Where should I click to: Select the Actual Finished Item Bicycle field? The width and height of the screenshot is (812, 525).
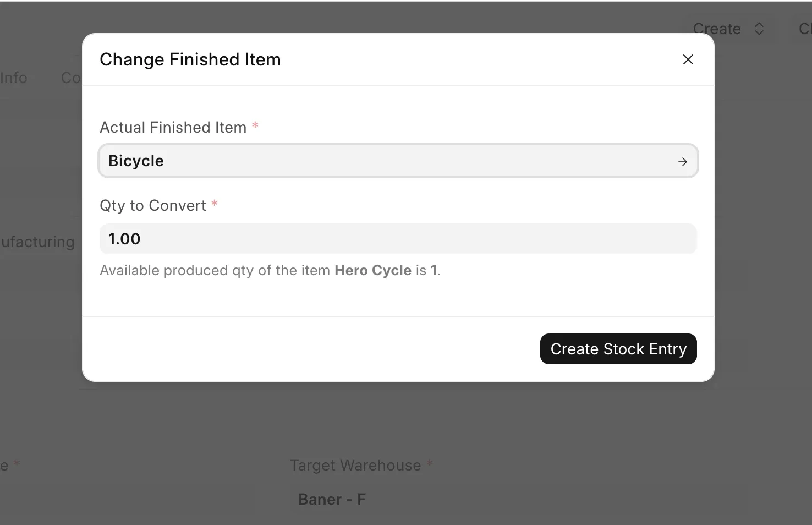click(398, 161)
